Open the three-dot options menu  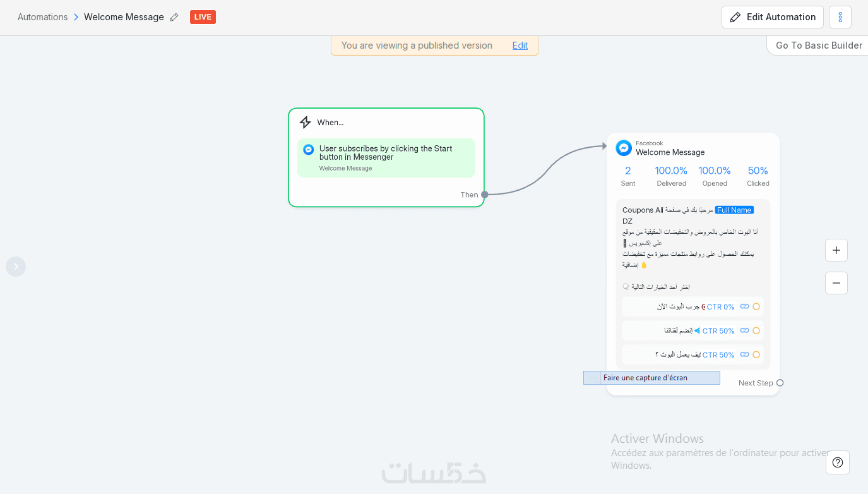tap(840, 17)
